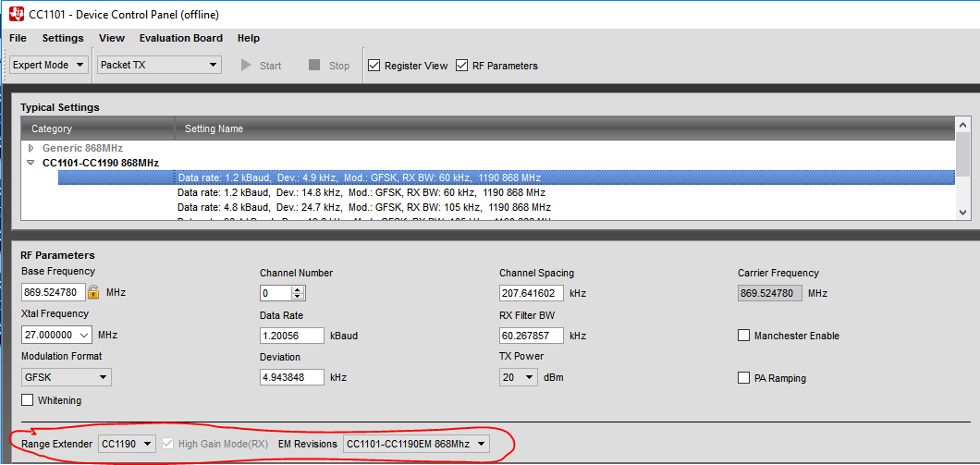Toggle the RF Parameters checkbox
Viewport: 980px width, 465px height.
pos(462,65)
